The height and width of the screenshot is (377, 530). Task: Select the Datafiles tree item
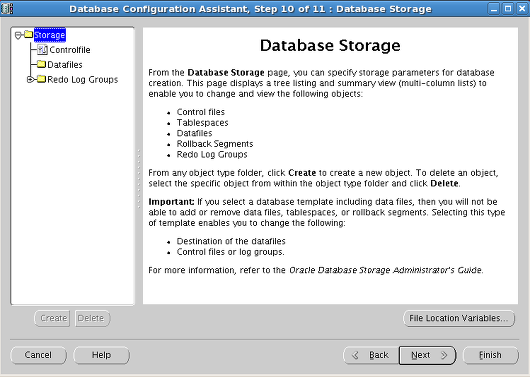(x=65, y=65)
